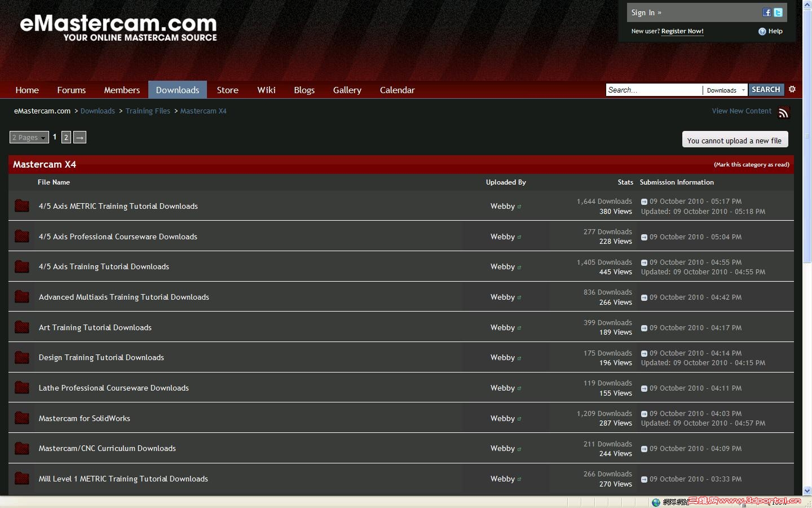Click the next page arrow button
Viewport: 812px width, 508px height.
click(x=80, y=137)
